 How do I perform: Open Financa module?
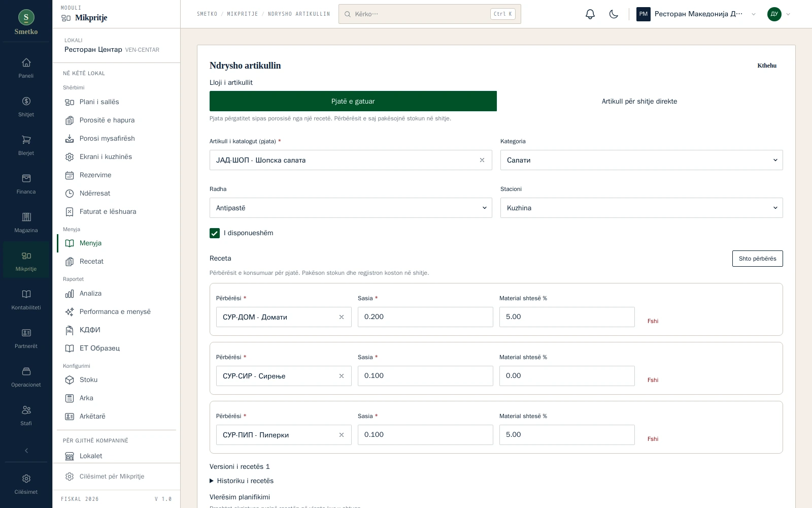pyautogui.click(x=26, y=184)
